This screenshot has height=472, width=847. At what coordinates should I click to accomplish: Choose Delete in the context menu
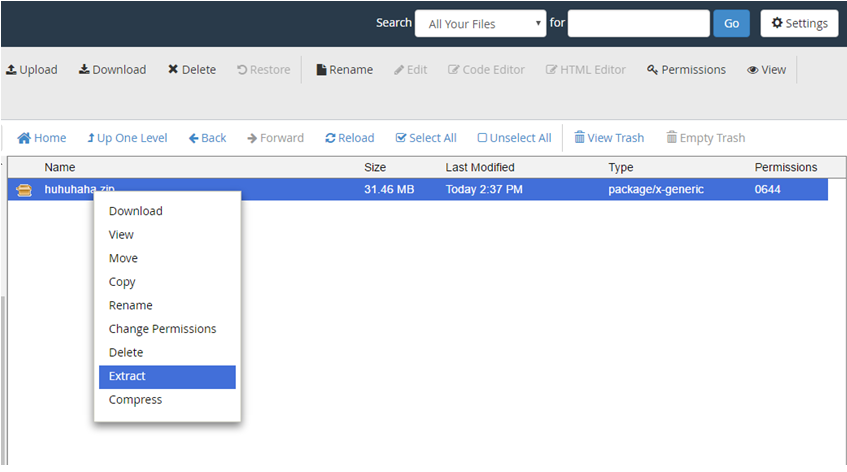click(167, 353)
